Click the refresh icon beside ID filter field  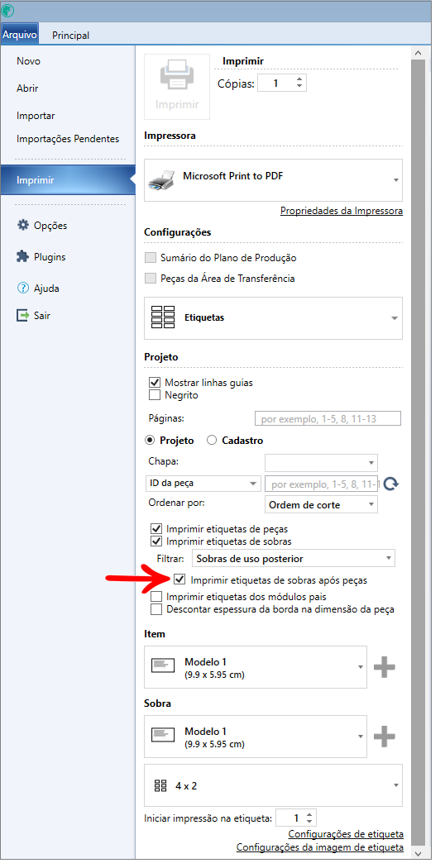391,484
